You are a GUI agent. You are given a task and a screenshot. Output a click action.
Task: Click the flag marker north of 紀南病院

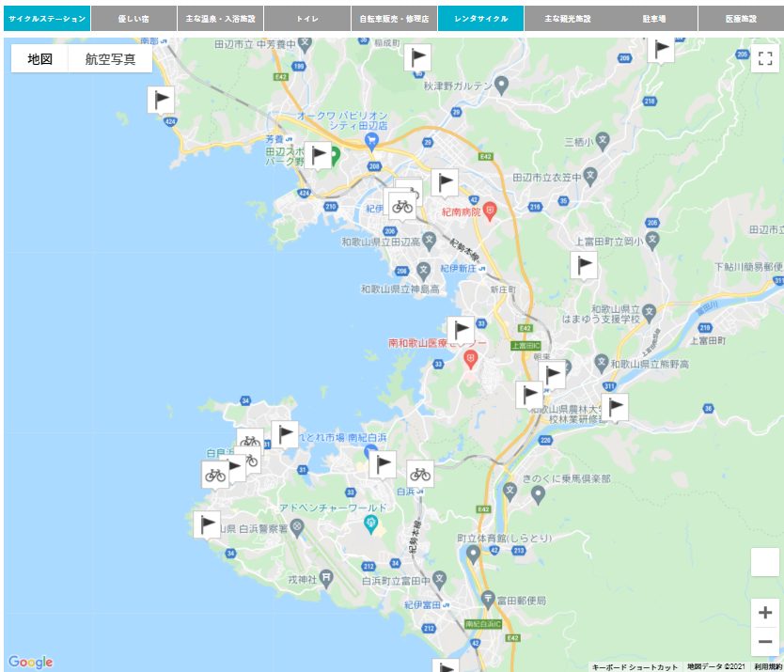click(445, 182)
